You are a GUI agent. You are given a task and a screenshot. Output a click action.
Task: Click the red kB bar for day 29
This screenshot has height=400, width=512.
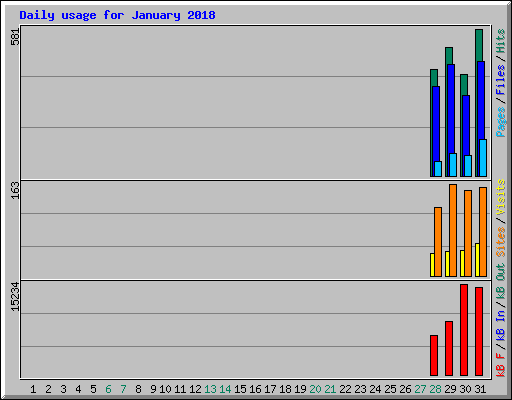point(449,349)
